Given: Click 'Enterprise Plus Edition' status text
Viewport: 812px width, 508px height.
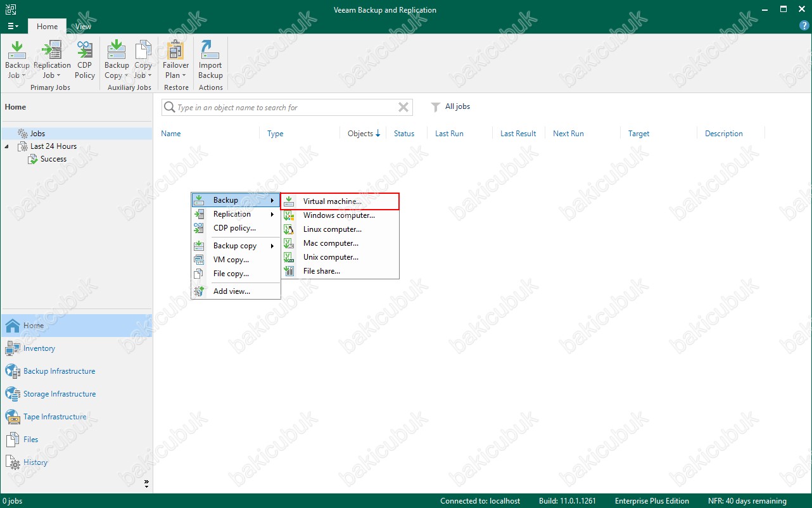Looking at the screenshot, I should (652, 501).
